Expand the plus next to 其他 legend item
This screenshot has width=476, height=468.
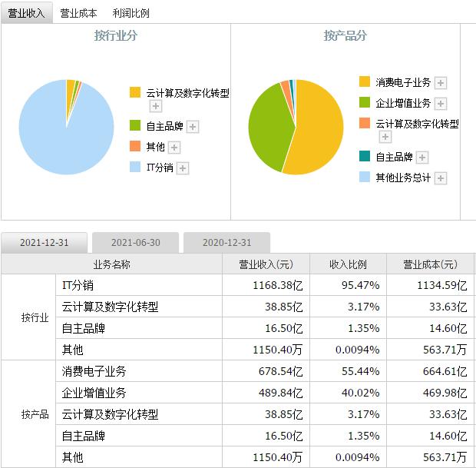pos(174,148)
